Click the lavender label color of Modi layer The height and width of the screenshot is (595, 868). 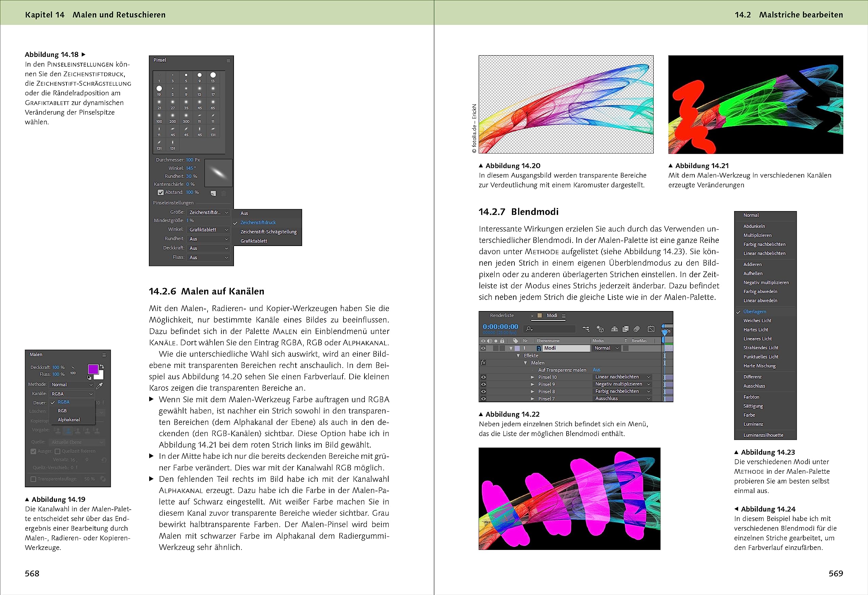(x=517, y=348)
